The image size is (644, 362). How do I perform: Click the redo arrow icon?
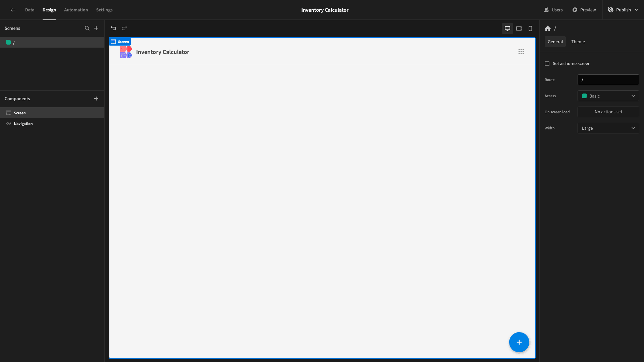coord(124,28)
